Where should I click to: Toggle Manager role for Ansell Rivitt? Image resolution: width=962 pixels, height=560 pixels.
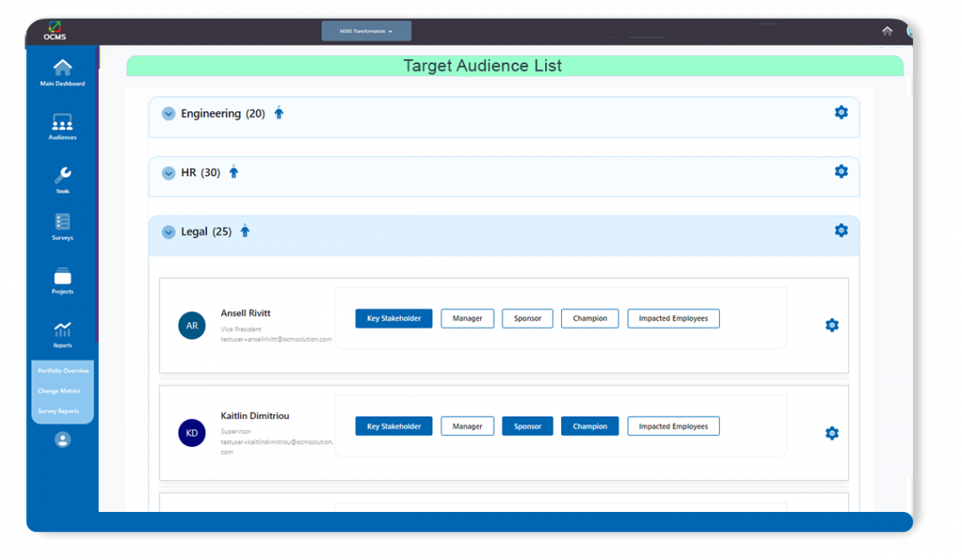click(x=467, y=319)
